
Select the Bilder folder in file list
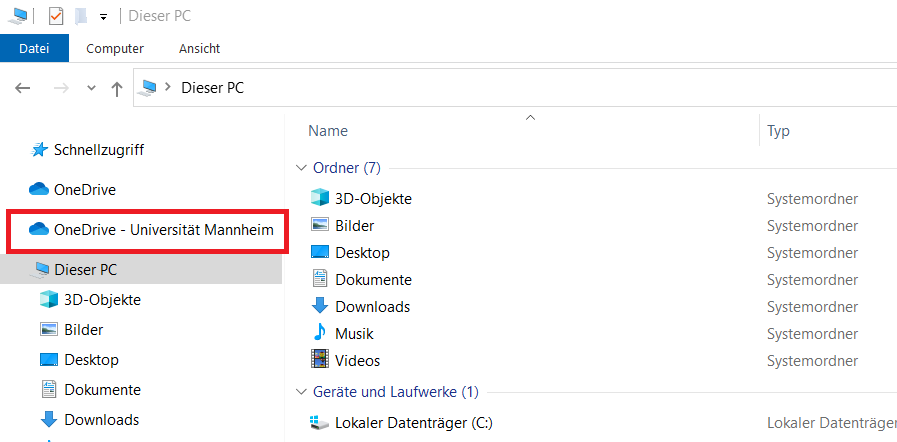(355, 225)
